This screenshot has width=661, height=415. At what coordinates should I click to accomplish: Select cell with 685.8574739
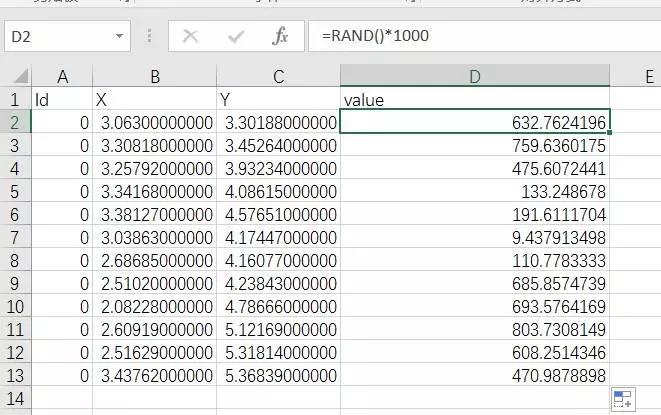click(x=475, y=283)
